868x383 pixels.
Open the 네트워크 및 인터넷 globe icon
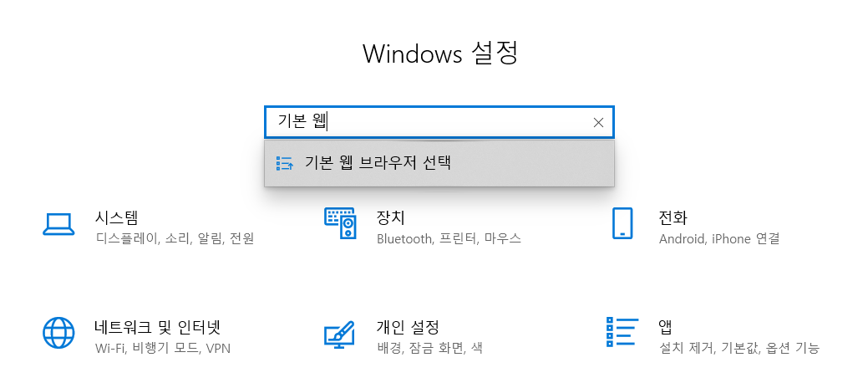(58, 333)
